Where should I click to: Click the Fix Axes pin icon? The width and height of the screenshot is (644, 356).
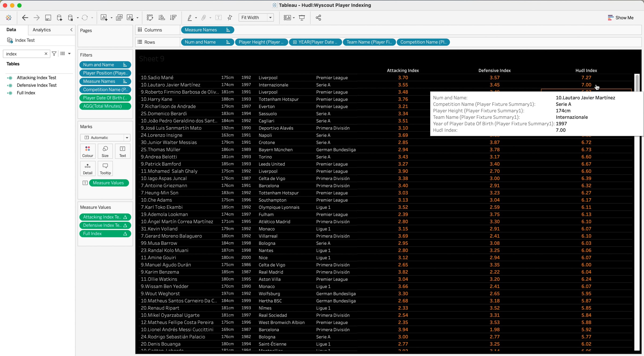pos(230,18)
